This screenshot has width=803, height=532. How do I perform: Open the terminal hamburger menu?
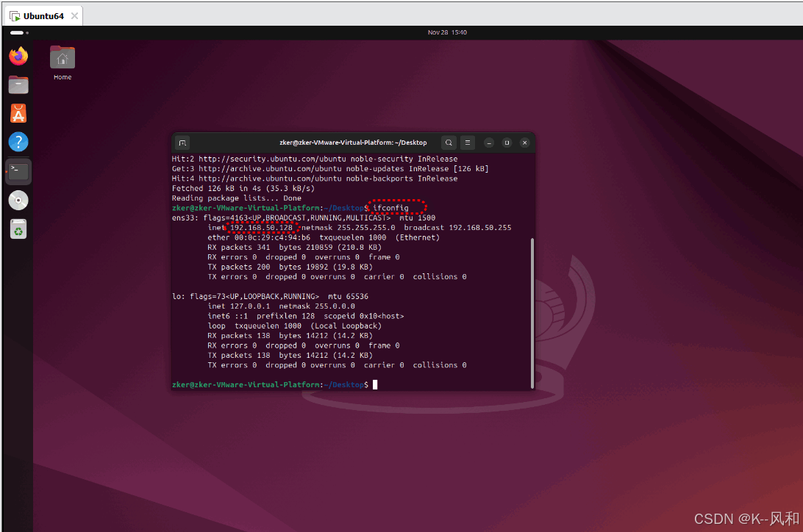coord(468,143)
